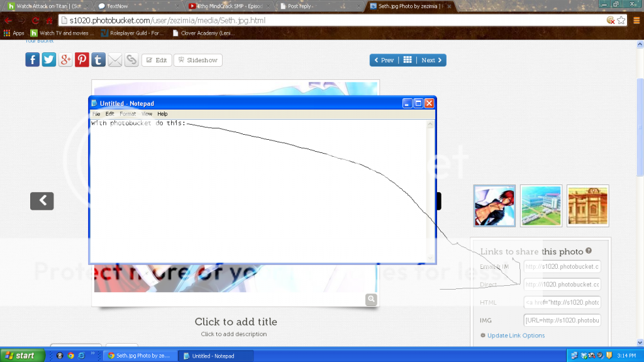The image size is (644, 362).
Task: Zoom the photo with magnifier icon
Action: click(x=371, y=300)
